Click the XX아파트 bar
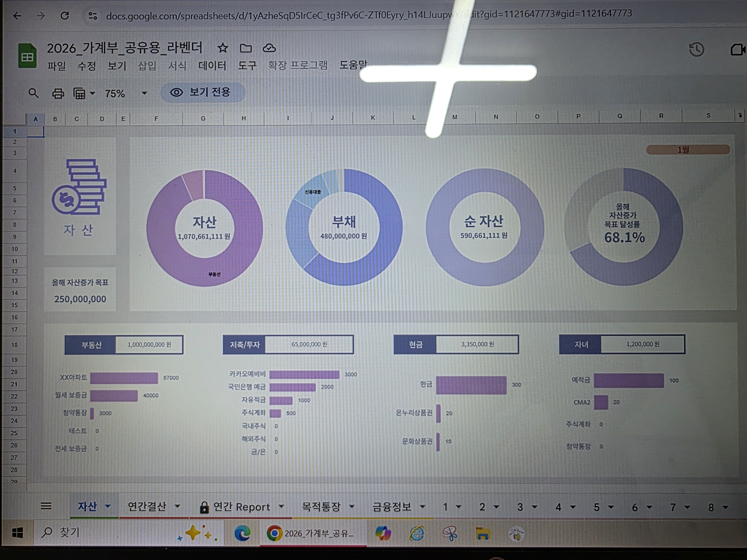This screenshot has height=560, width=747. [x=124, y=378]
